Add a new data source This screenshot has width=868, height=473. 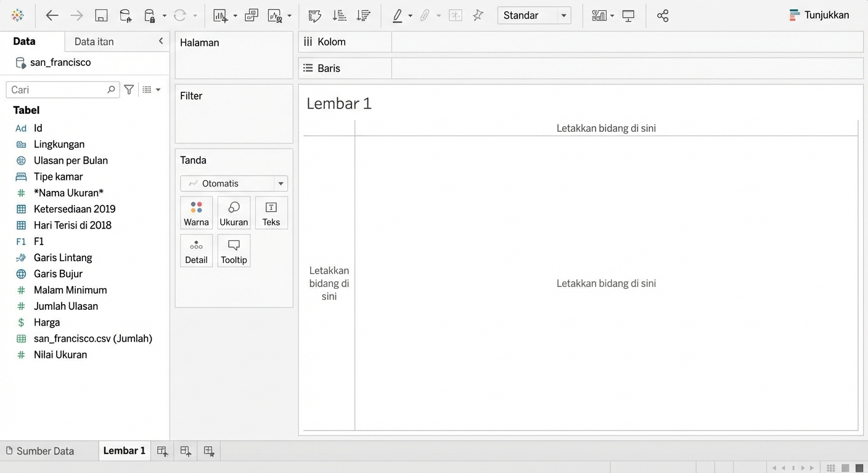pos(125,16)
